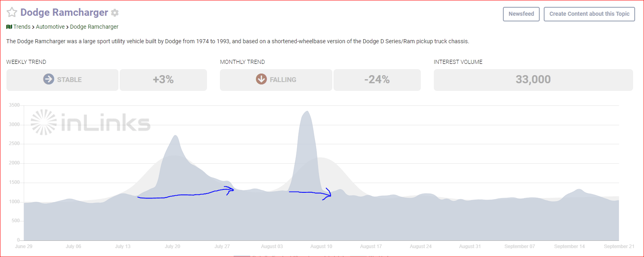Click the September 14 bump on chart
The width and height of the screenshot is (644, 257).
pos(579,190)
